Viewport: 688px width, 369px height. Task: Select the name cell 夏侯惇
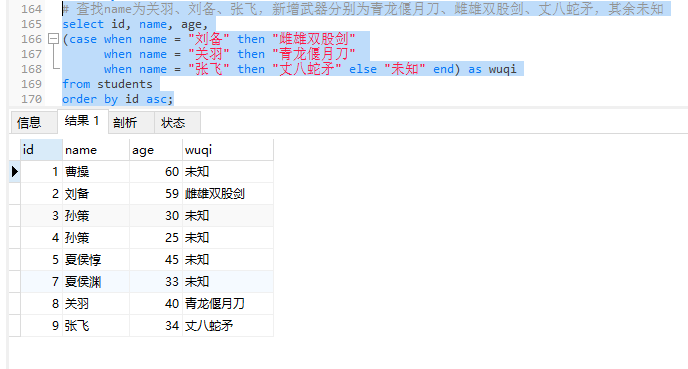click(x=96, y=259)
